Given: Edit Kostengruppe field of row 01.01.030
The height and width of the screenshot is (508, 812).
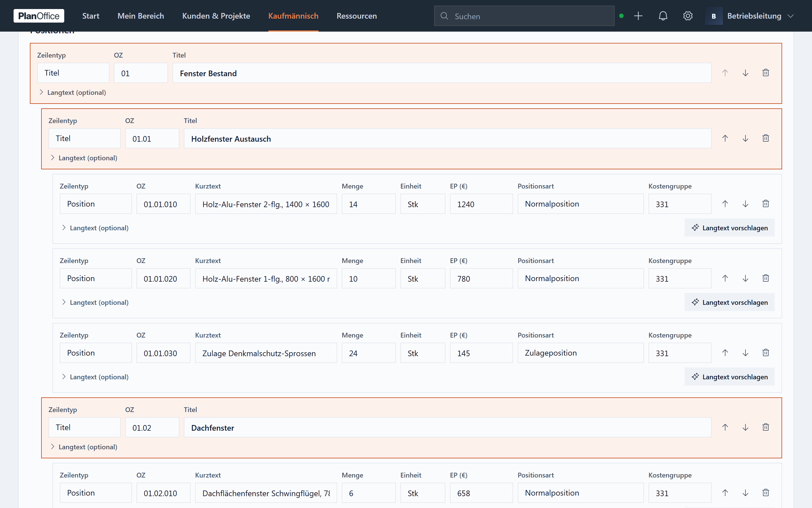Looking at the screenshot, I should (x=679, y=353).
